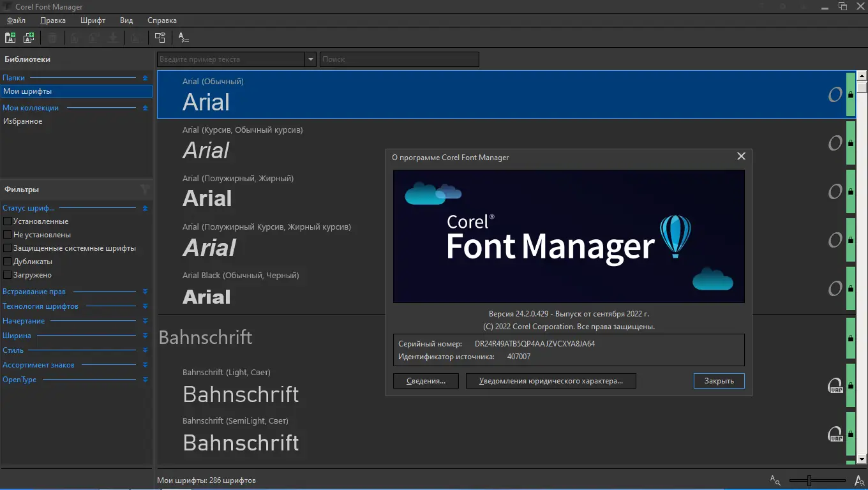Click the large A zoom-in icon
The width and height of the screenshot is (868, 490).
pos(858,480)
